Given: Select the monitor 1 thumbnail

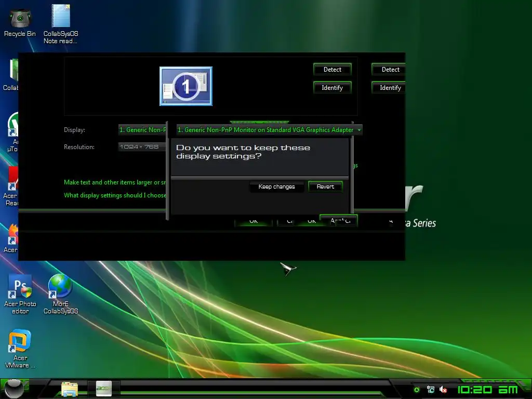Looking at the screenshot, I should 186,86.
